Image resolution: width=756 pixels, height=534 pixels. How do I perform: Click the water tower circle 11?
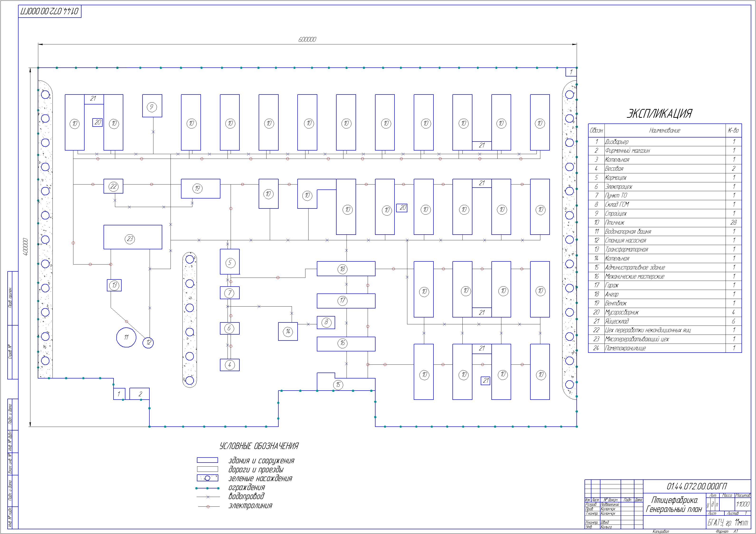click(x=126, y=337)
